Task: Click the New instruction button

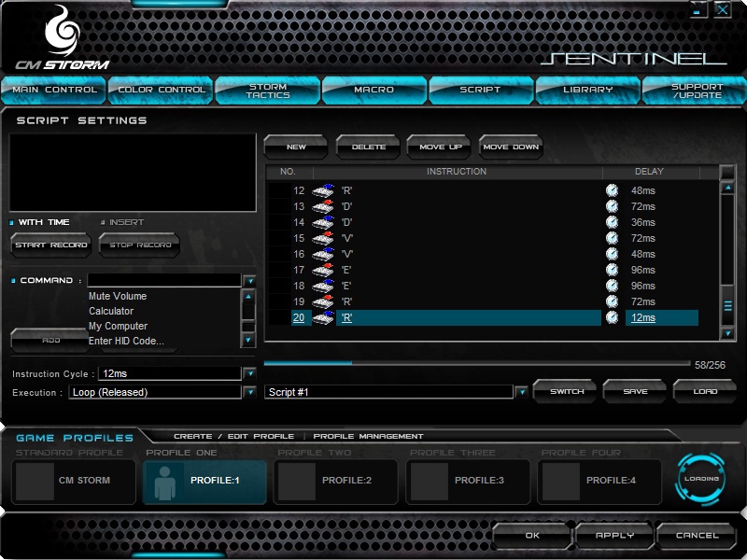Action: (x=296, y=147)
